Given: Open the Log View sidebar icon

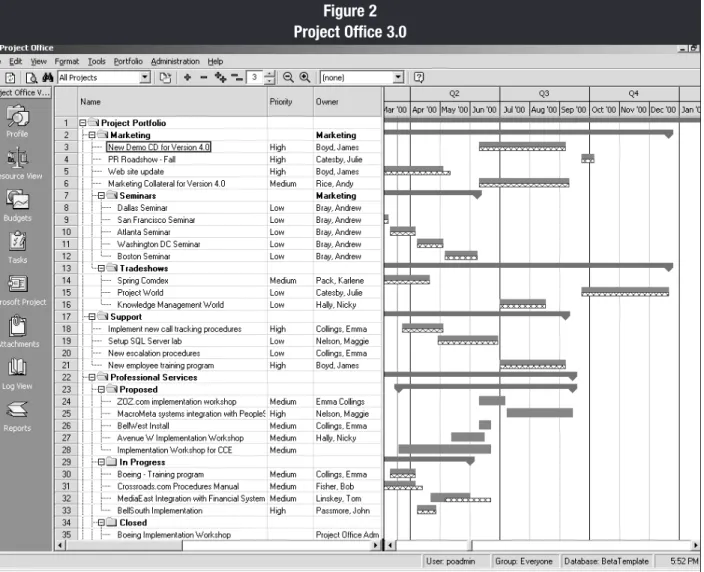Looking at the screenshot, I should pyautogui.click(x=17, y=374).
